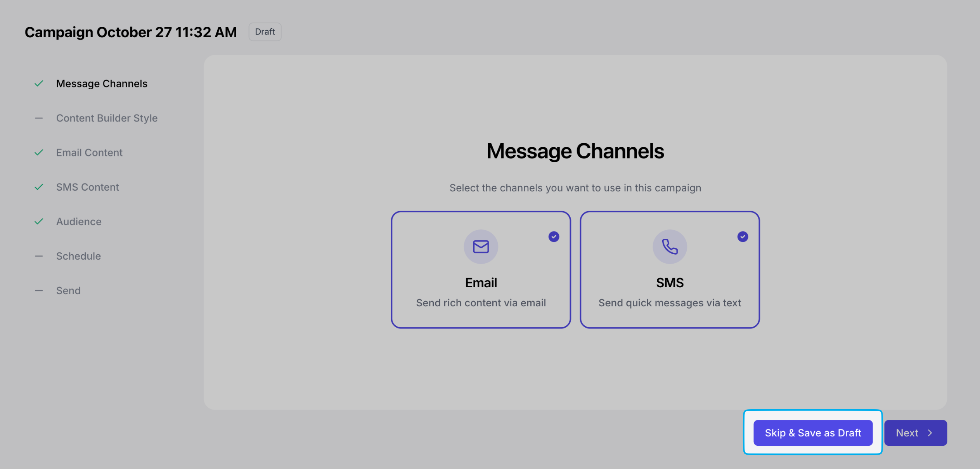Click the dash icon beside Schedule
This screenshot has width=980, height=469.
(x=39, y=256)
